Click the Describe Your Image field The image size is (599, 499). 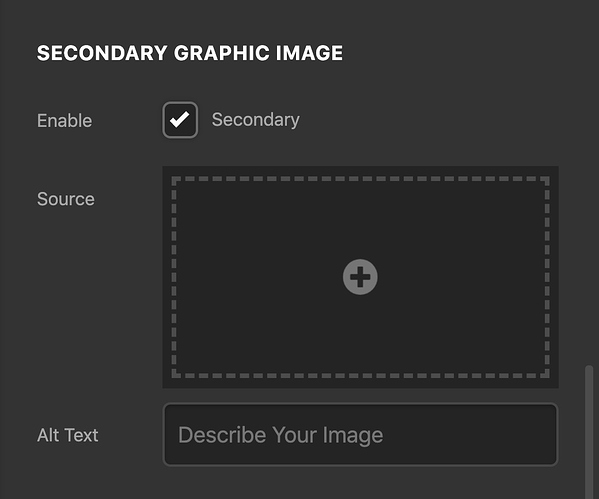360,434
